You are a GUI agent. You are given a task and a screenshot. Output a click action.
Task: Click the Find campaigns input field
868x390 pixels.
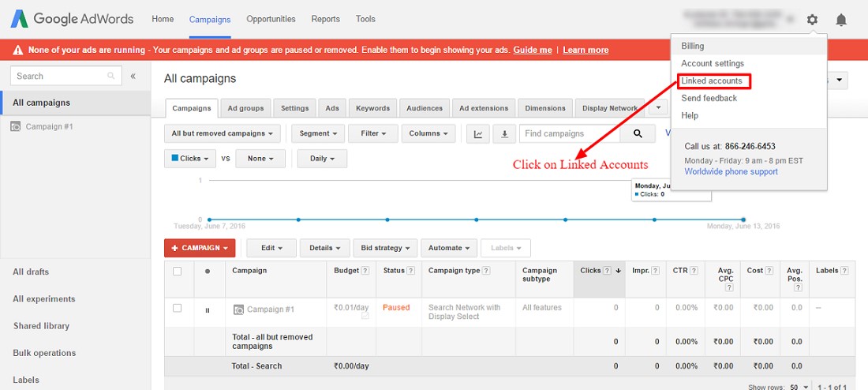[570, 133]
